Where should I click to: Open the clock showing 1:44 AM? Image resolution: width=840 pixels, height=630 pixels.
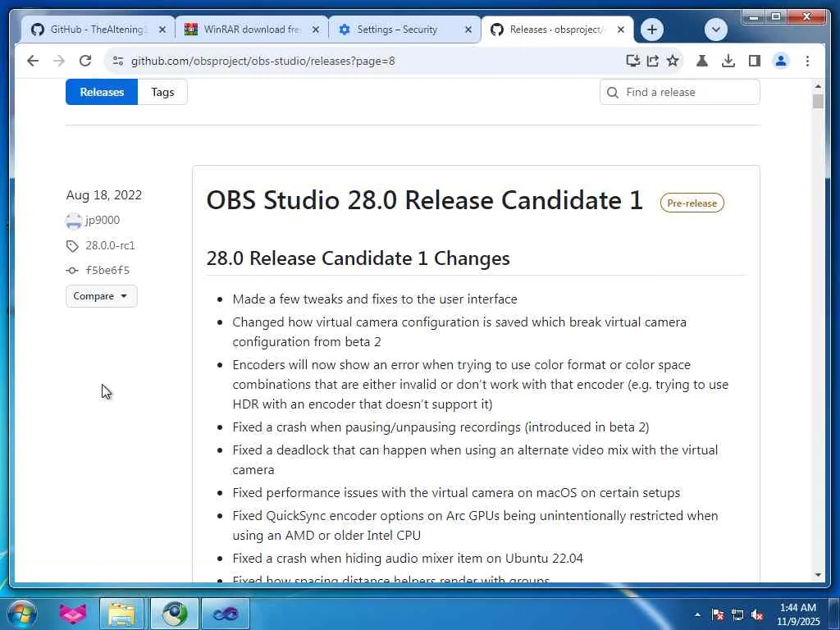pyautogui.click(x=797, y=614)
